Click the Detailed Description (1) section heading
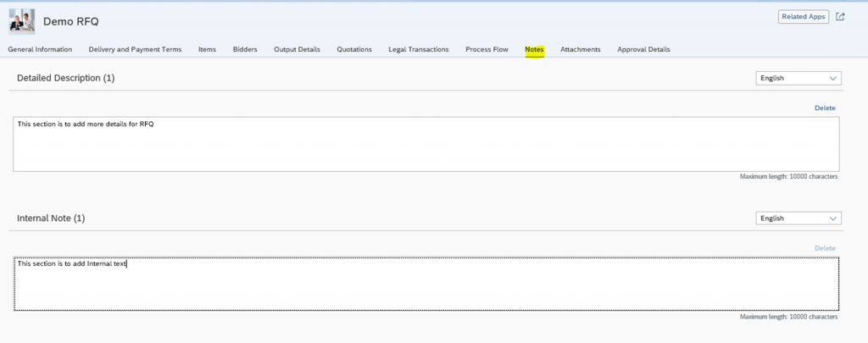 coord(66,78)
